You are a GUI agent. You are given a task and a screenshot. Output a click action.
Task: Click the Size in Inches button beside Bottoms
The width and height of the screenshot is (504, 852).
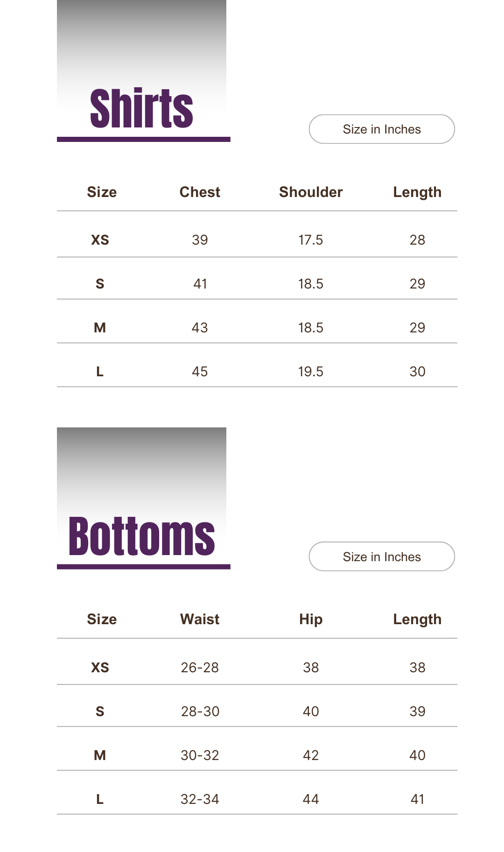pyautogui.click(x=382, y=556)
